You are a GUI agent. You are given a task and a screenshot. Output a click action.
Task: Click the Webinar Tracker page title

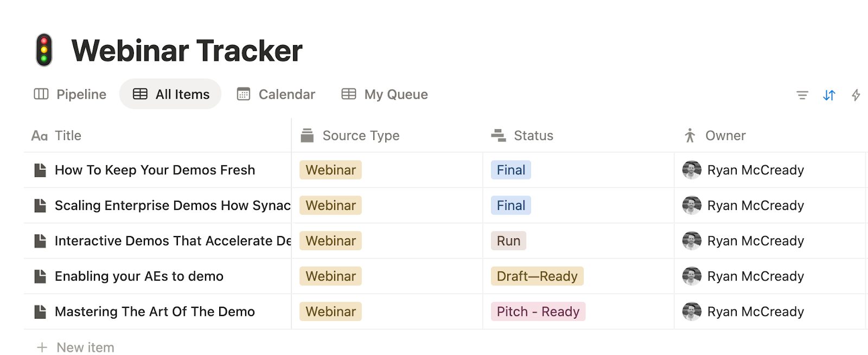pos(187,51)
